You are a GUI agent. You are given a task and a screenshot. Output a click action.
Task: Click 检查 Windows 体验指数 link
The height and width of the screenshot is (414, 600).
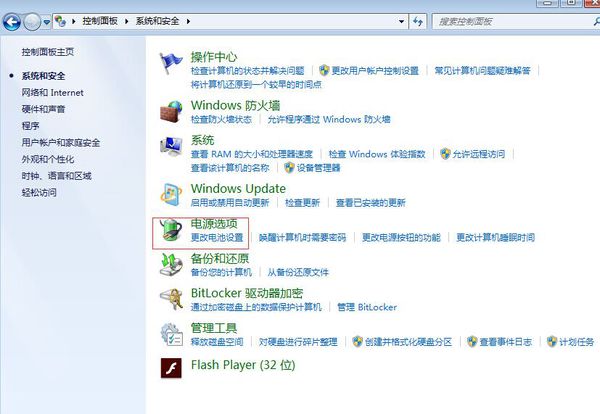click(377, 154)
